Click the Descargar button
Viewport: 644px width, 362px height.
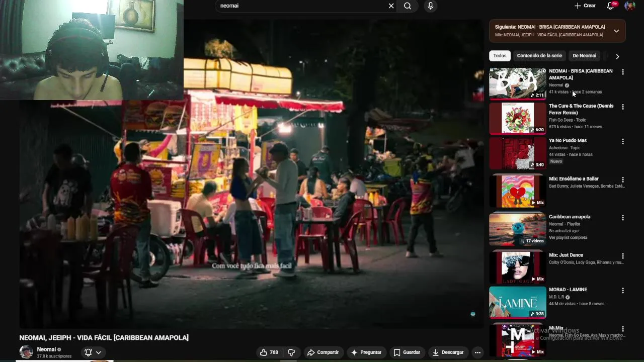pyautogui.click(x=448, y=352)
